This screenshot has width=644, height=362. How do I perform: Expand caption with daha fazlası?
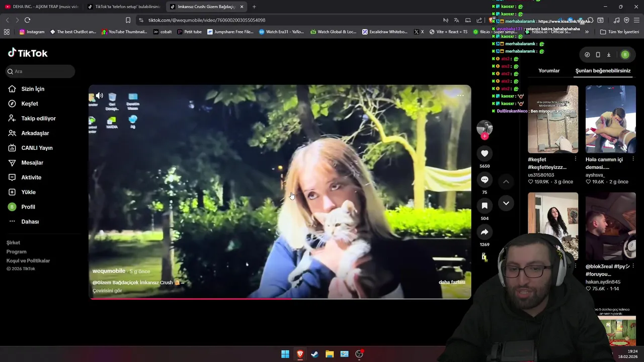point(452,282)
